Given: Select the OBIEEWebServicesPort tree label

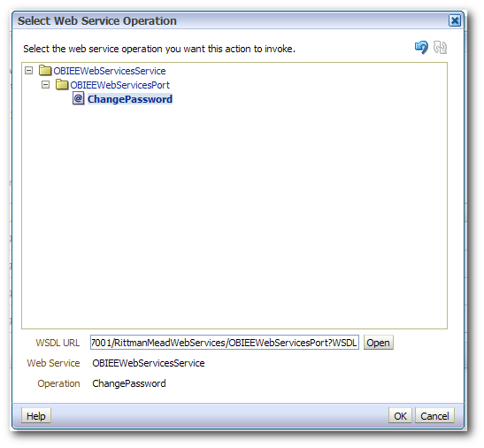Looking at the screenshot, I should (120, 85).
